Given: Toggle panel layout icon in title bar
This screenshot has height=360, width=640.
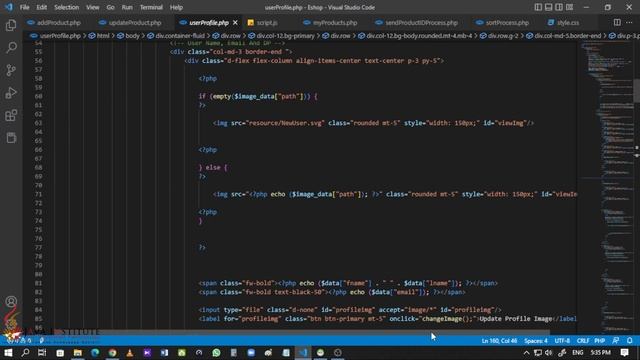Looking at the screenshot, I should point(549,7).
